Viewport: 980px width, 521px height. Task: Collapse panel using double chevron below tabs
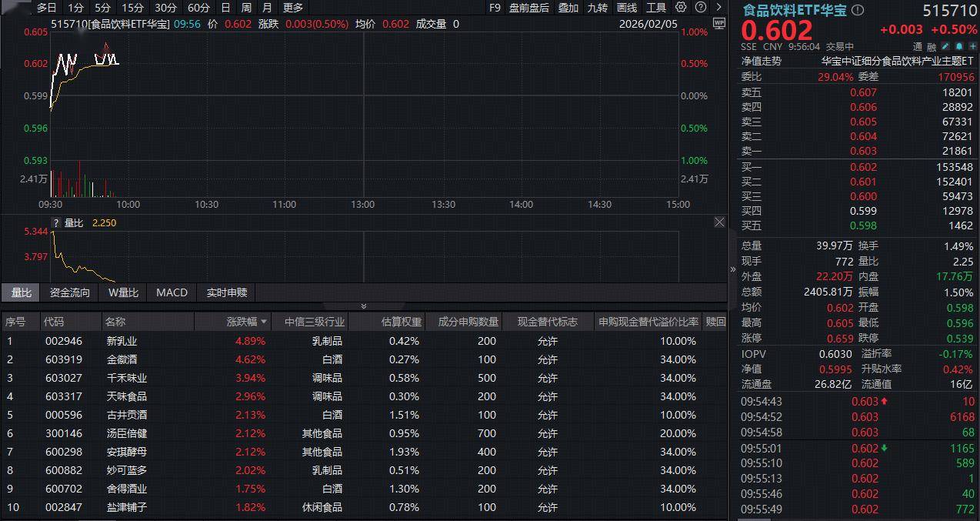(x=364, y=306)
